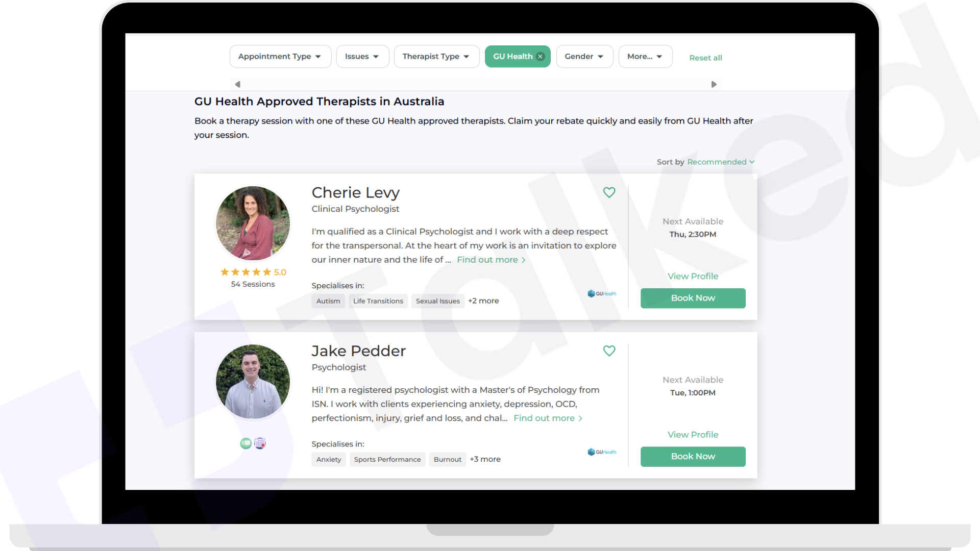The width and height of the screenshot is (980, 551).
Task: Click GU Health logo on Jake Pedder card
Action: 602,452
